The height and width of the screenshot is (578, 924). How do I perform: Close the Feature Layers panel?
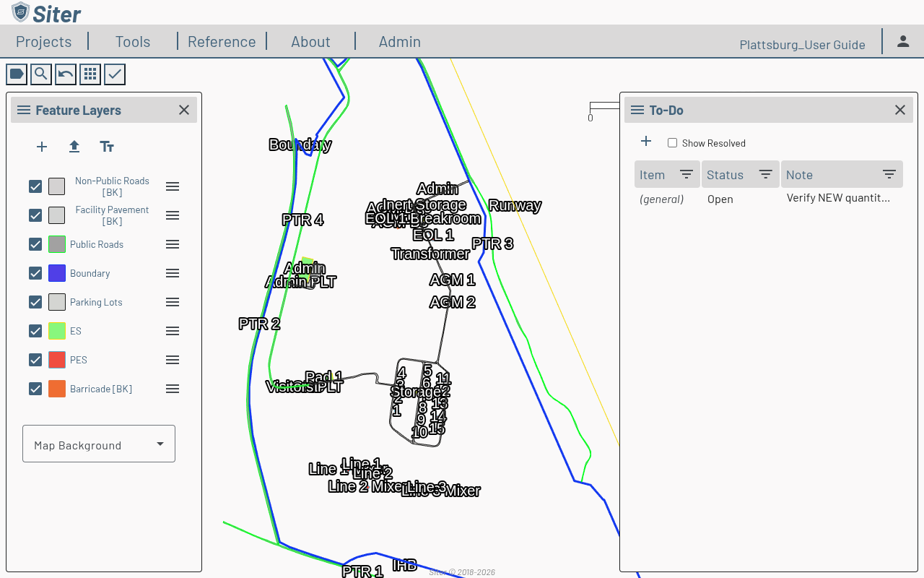[184, 110]
